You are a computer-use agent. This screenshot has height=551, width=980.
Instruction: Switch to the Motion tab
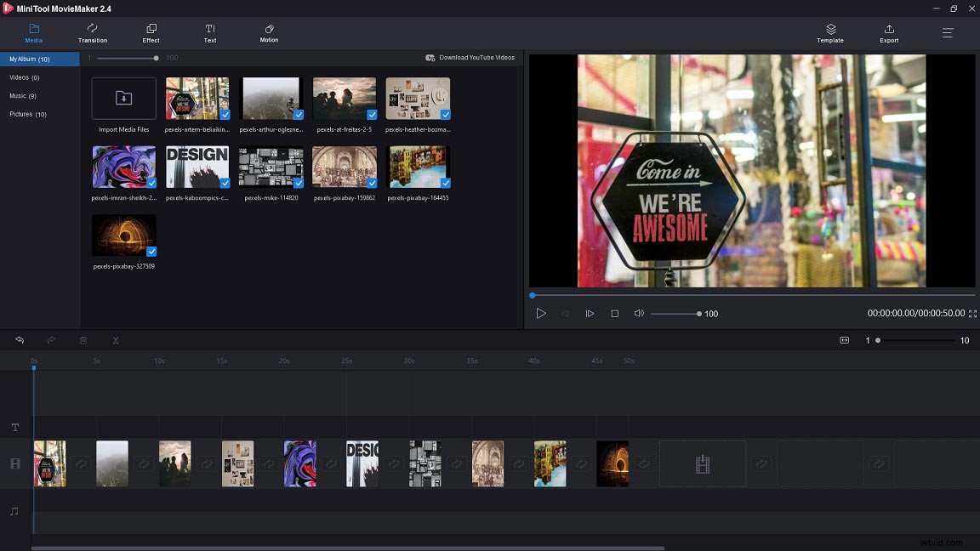268,34
